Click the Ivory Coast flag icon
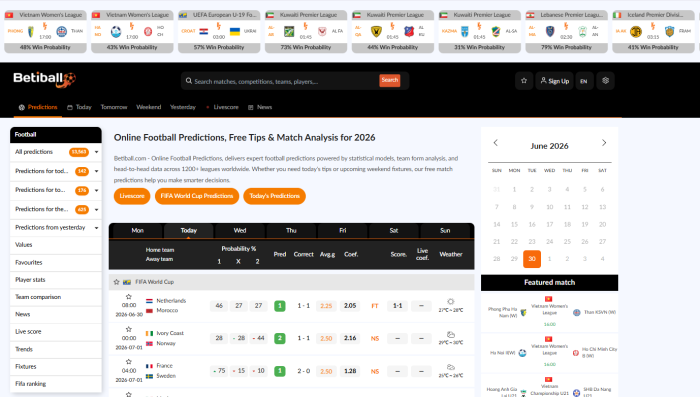 click(x=150, y=333)
